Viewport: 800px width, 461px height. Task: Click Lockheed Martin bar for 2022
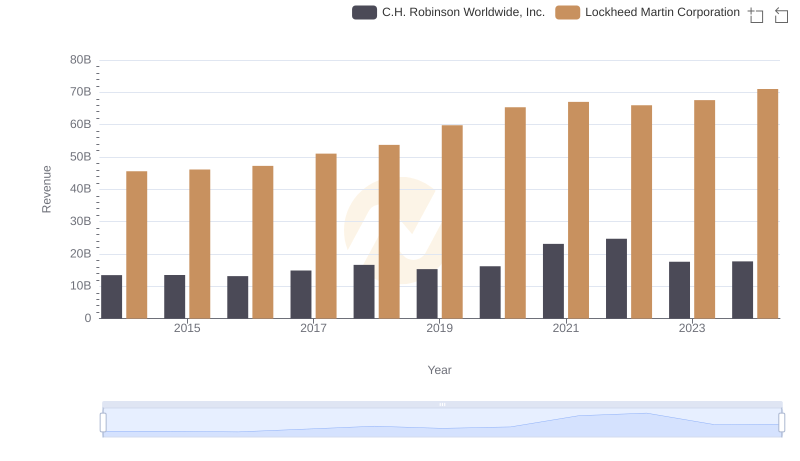click(641, 212)
